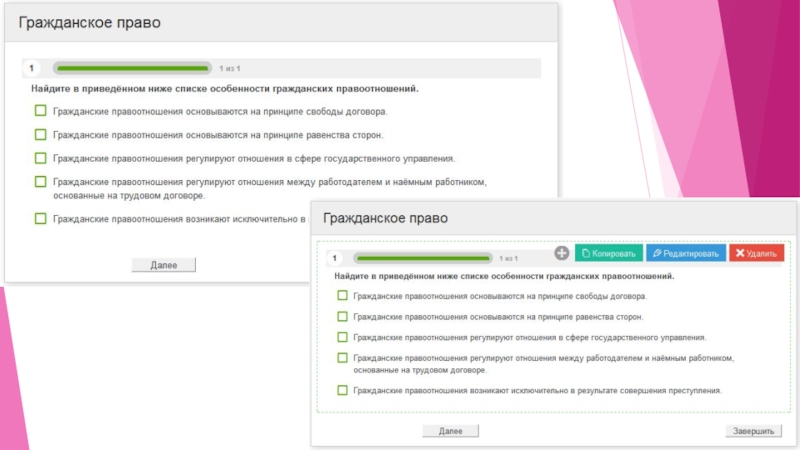Image resolution: width=800 pixels, height=450 pixels.
Task: Click green progress bar in front window
Action: click(x=423, y=258)
